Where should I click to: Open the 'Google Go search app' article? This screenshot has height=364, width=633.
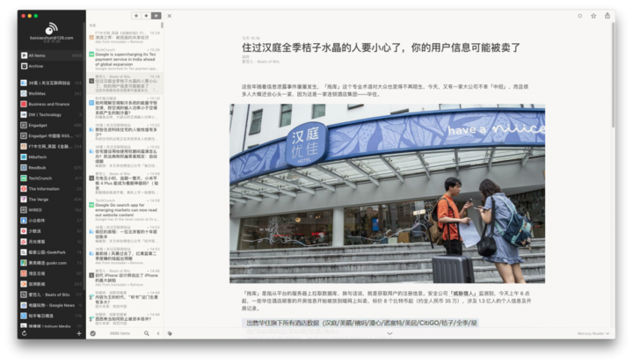tap(124, 210)
